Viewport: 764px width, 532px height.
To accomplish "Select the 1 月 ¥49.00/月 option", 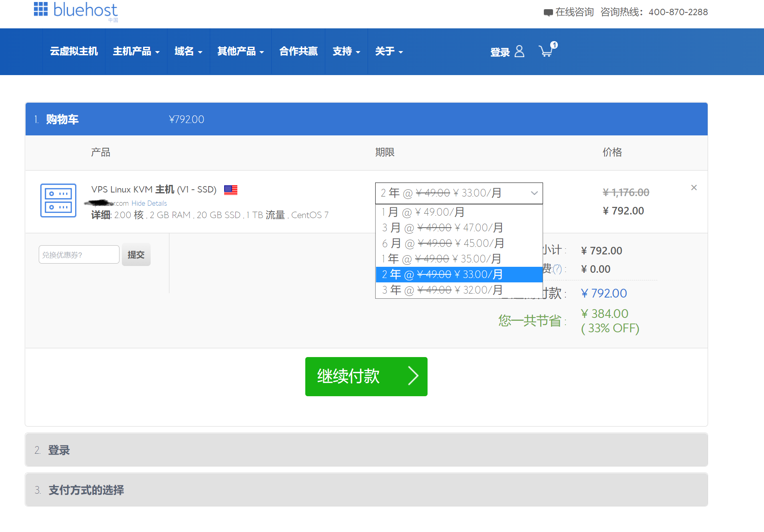I will click(x=459, y=212).
